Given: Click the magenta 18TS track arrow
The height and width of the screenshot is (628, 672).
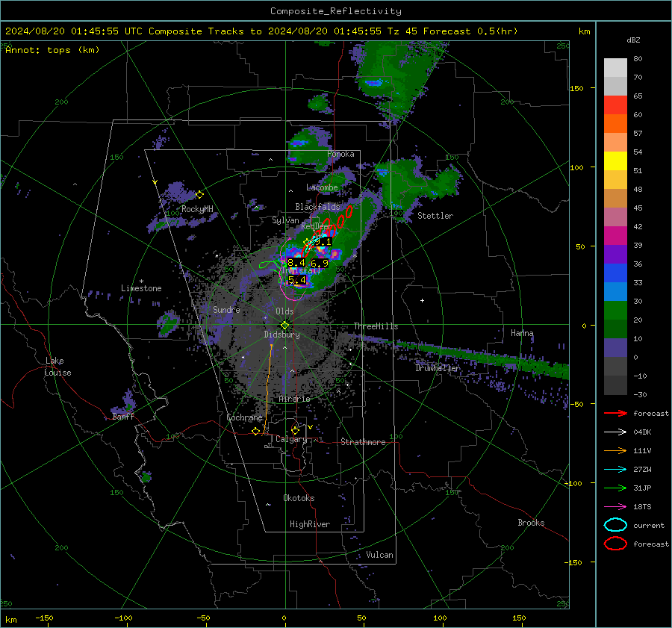Looking at the screenshot, I should pyautogui.click(x=615, y=507).
